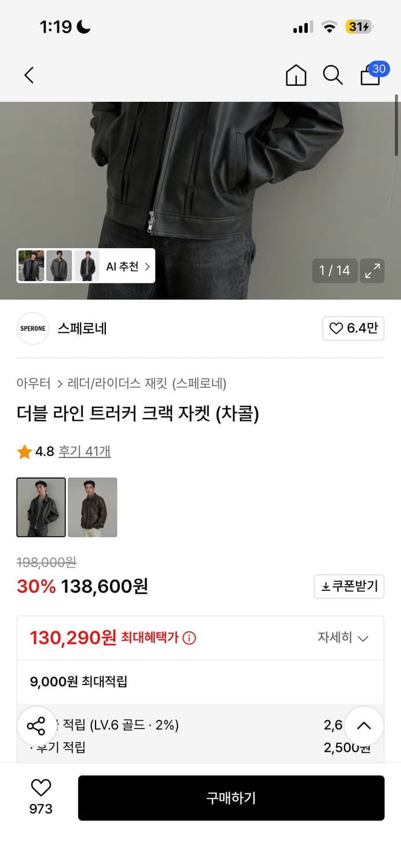Click 쿠폰받기 to download coupons
Viewport: 401px width, 868px height.
pos(348,586)
